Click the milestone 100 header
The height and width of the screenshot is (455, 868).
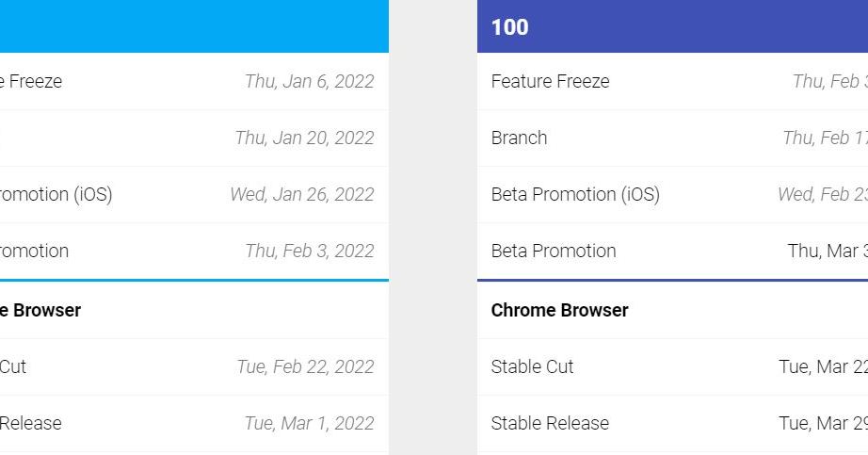[509, 27]
